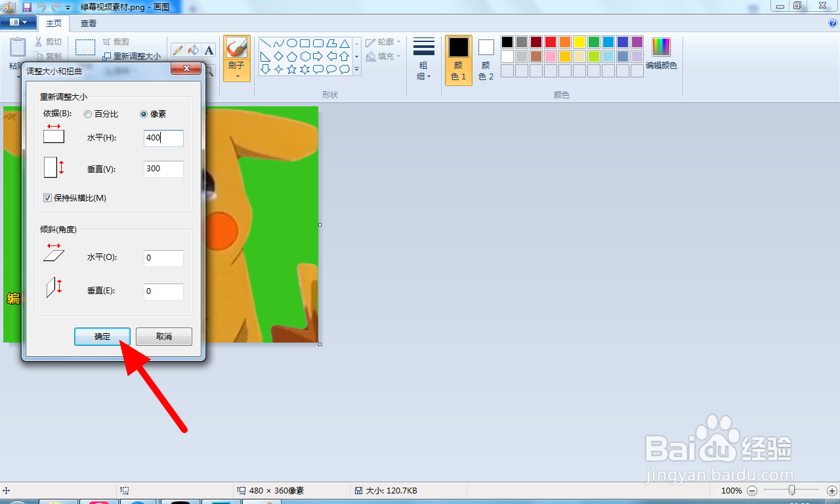Click the rectangular selection tool icon
Viewport: 840px width, 504px height.
(x=85, y=47)
